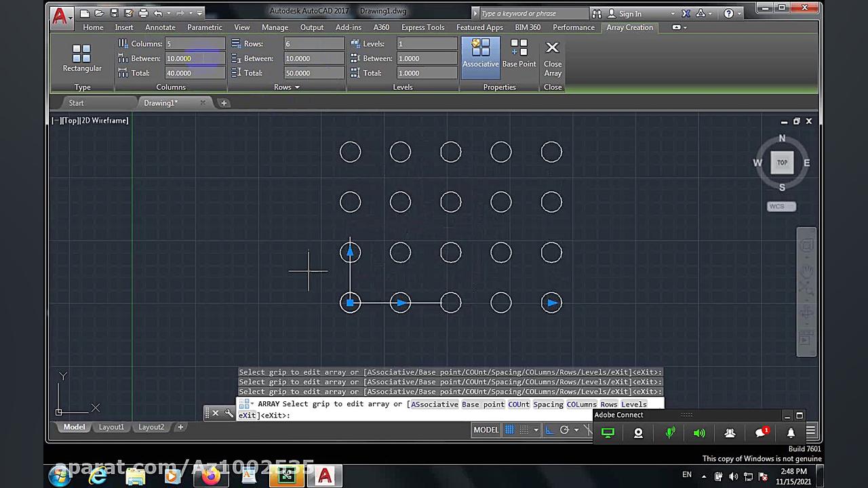Switch to the Layout1 tab

tap(111, 427)
